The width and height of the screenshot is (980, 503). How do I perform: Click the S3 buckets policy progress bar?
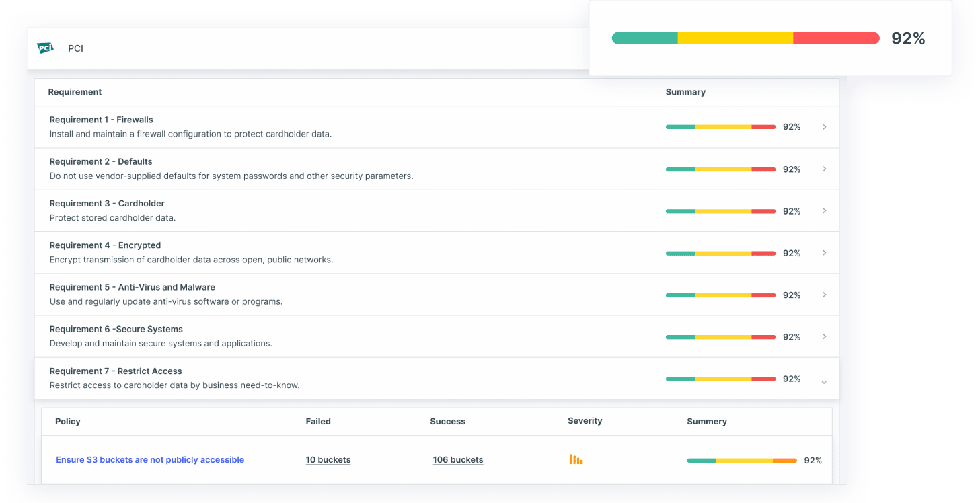tap(742, 461)
